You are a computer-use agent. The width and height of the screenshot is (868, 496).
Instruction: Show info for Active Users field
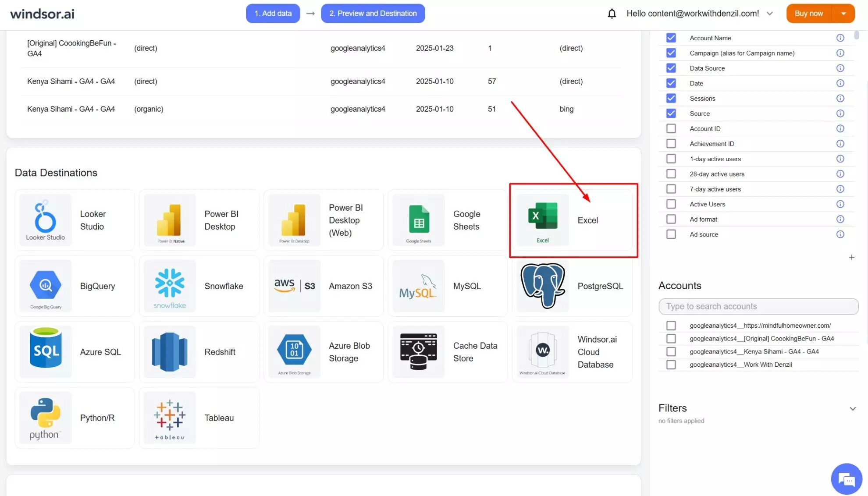[x=840, y=204]
